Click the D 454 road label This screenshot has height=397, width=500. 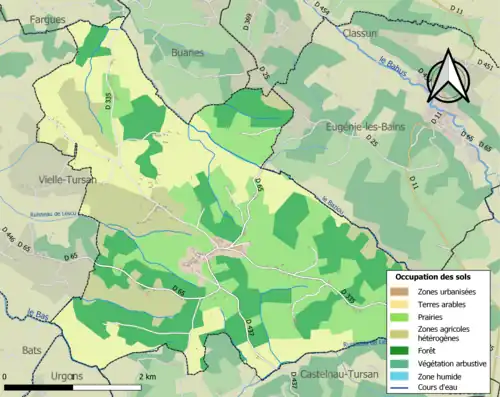tap(322, 8)
